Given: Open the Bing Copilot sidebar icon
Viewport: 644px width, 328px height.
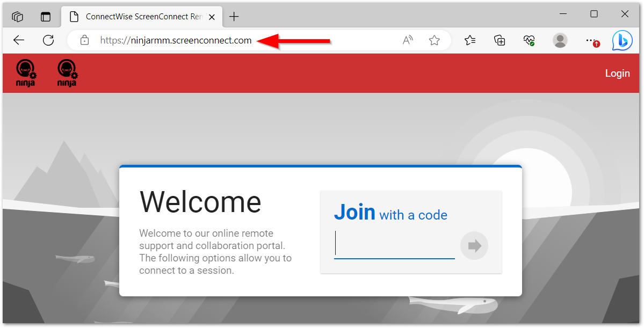Looking at the screenshot, I should 622,40.
